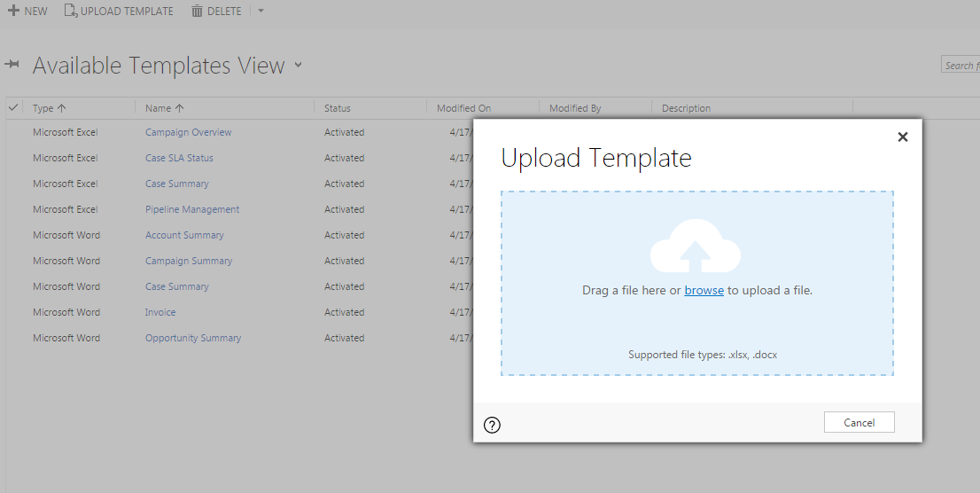Viewport: 980px width, 493px height.
Task: Open the toolbar more-commands dropdown arrow
Action: tap(261, 11)
